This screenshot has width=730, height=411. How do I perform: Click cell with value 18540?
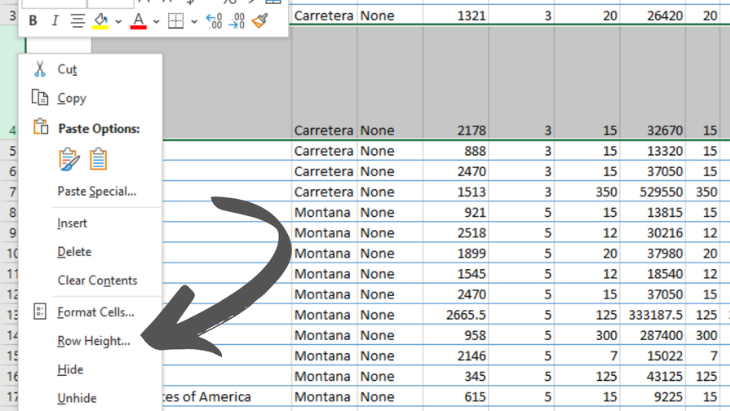click(652, 274)
